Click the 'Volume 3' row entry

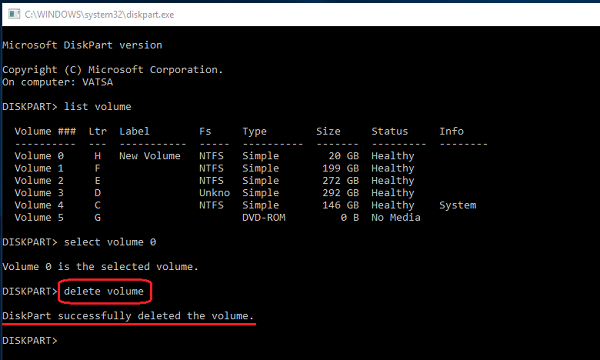(39, 193)
